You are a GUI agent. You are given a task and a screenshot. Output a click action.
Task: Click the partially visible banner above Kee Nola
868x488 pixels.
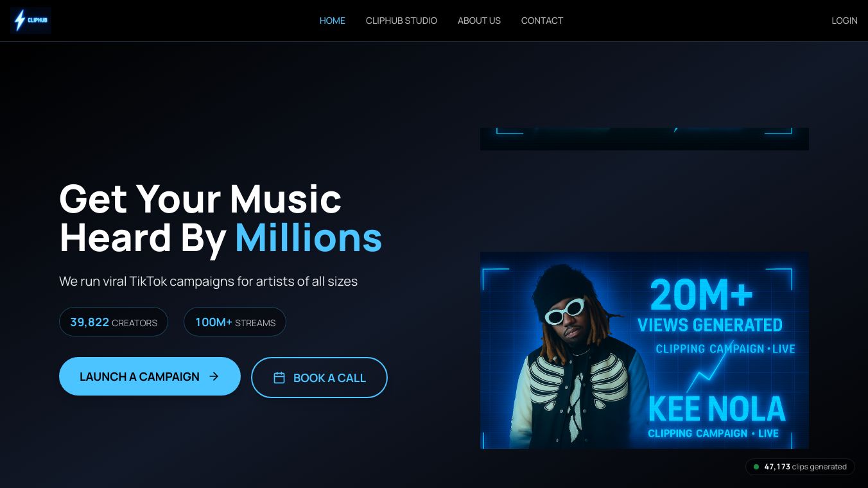645,139
